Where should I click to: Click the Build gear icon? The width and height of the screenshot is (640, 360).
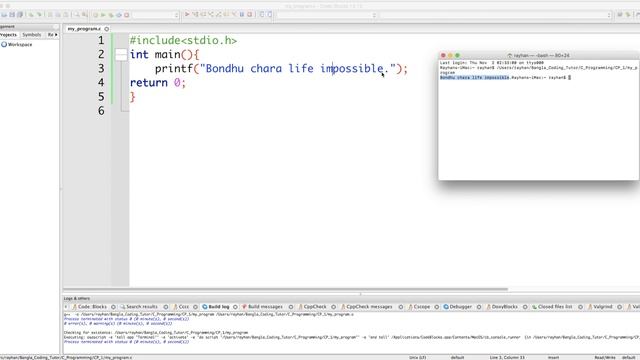96,15
